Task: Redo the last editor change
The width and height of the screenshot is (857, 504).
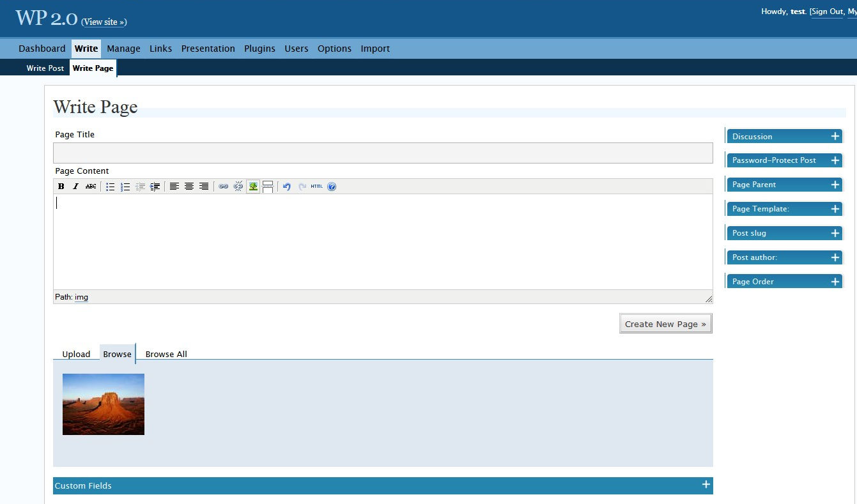Action: coord(302,186)
